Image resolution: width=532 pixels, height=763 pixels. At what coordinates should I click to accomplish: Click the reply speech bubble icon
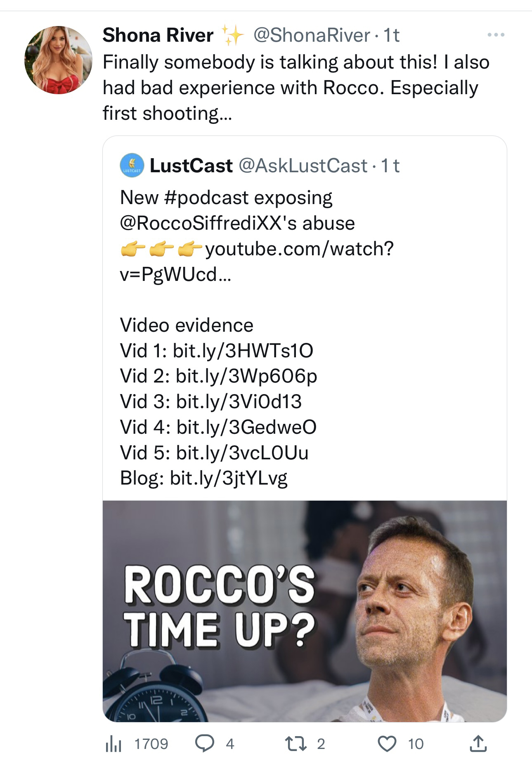203,743
